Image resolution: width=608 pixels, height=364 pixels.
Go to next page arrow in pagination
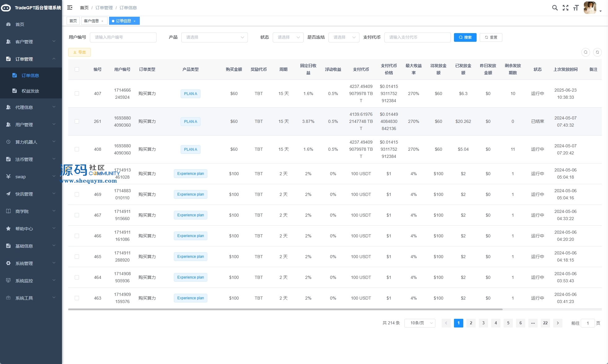pos(557,323)
